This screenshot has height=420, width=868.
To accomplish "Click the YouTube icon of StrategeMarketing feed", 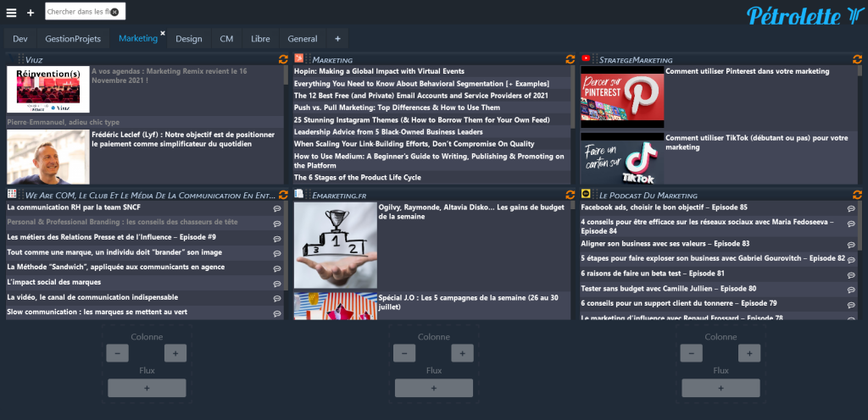I will (586, 59).
